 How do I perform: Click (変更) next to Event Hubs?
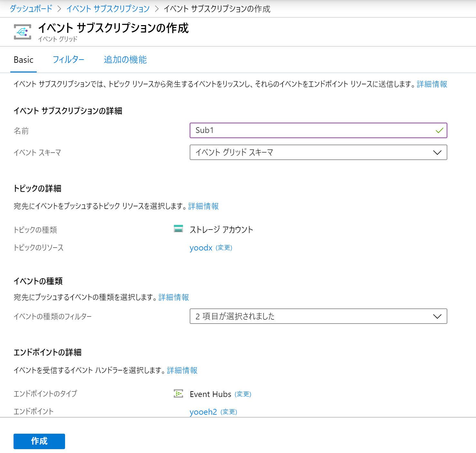point(243,394)
